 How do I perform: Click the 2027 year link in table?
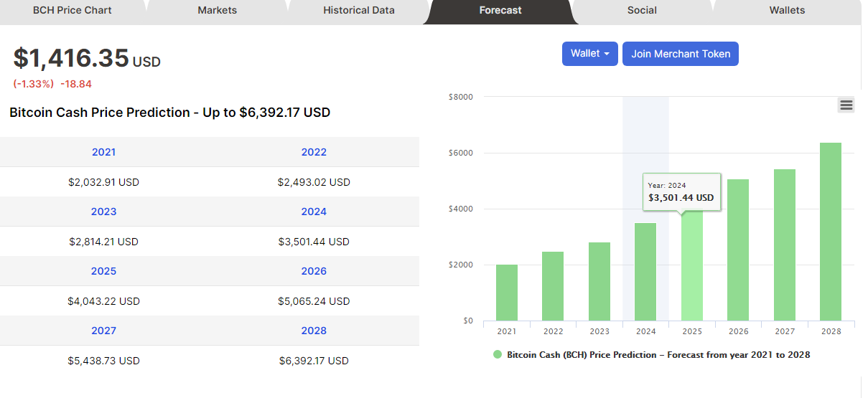point(103,331)
